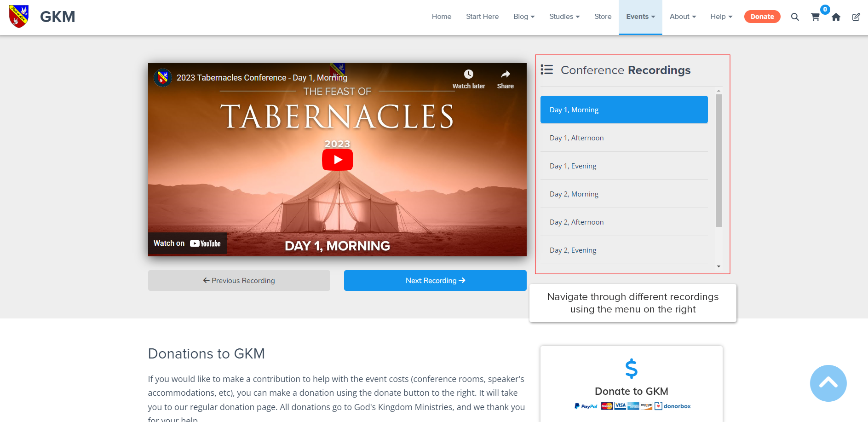Click the GKM shield logo

[19, 17]
